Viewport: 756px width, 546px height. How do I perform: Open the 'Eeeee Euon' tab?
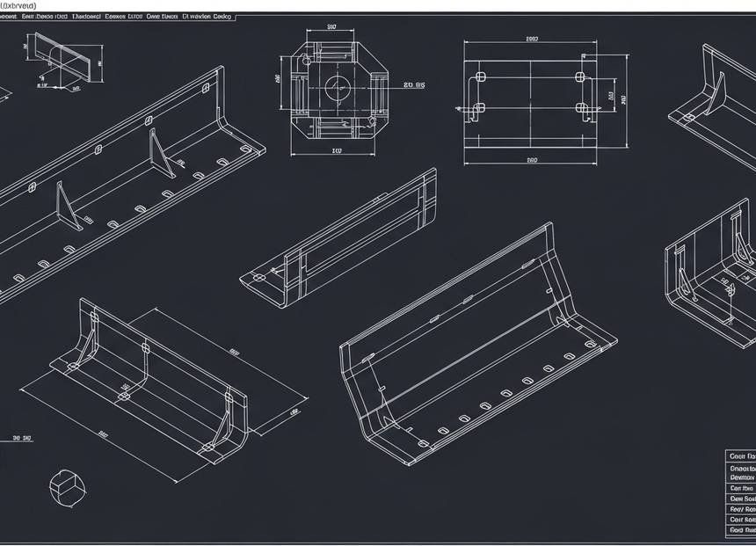123,17
